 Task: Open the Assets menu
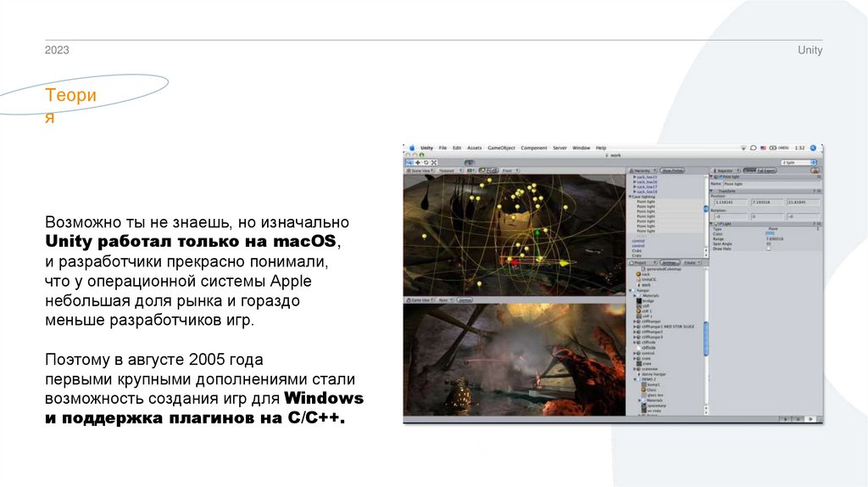click(x=475, y=148)
